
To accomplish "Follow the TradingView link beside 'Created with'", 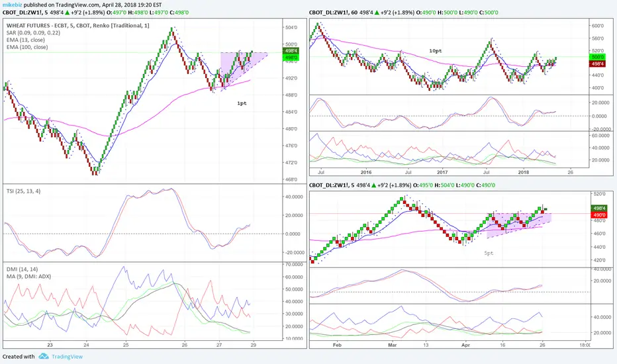I will coord(67,357).
